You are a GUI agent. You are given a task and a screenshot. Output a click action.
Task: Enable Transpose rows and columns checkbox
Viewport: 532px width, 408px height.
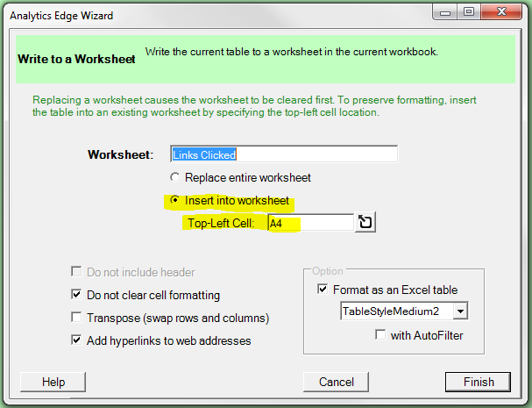click(76, 318)
